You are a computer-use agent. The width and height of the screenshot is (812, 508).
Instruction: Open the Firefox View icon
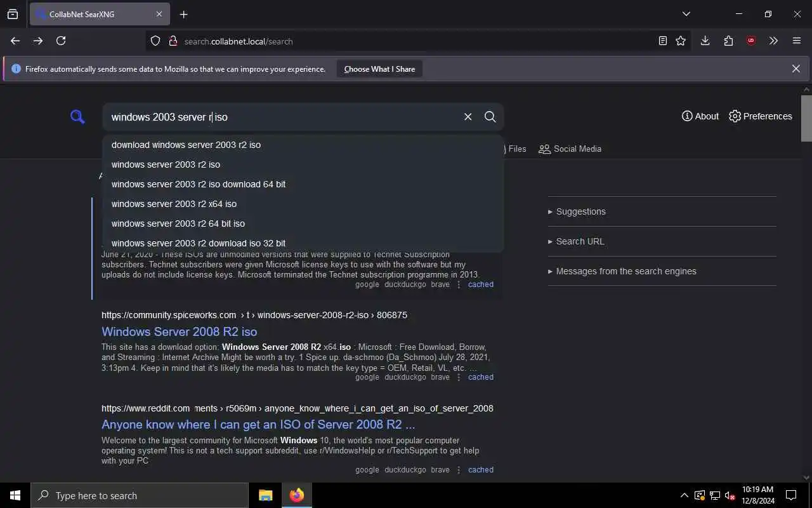tap(13, 14)
